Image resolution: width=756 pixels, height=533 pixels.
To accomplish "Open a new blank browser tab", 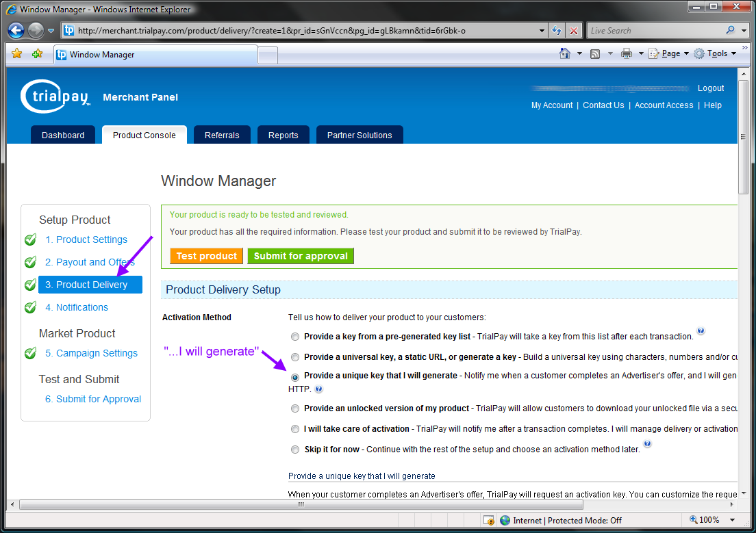I will (268, 55).
